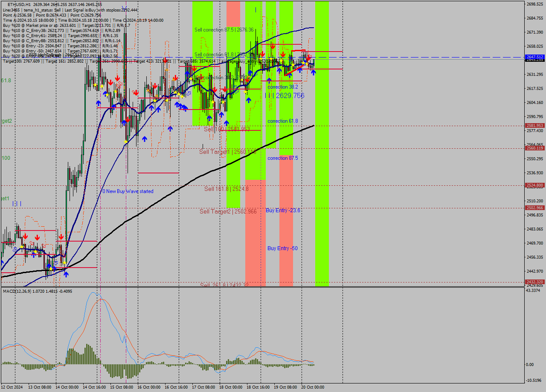
Task: Click the '19 Oct 08:00' time label
Action: tap(285, 387)
